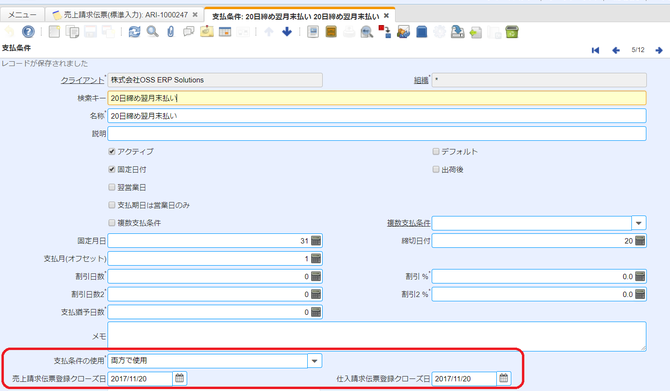Open the Product Info blue icon

click(x=421, y=32)
